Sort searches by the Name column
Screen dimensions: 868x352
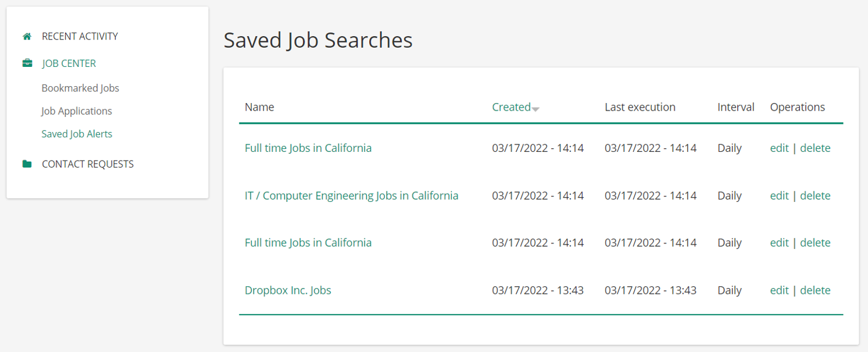click(x=259, y=106)
